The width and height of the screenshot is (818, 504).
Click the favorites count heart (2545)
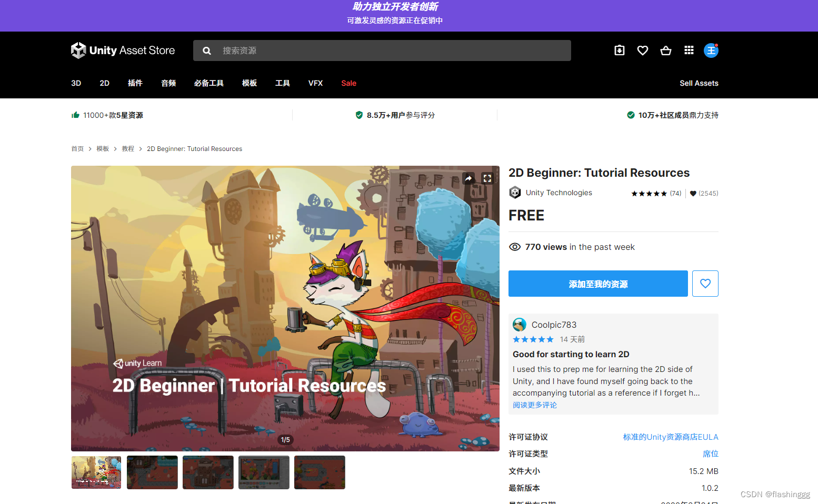click(x=704, y=194)
